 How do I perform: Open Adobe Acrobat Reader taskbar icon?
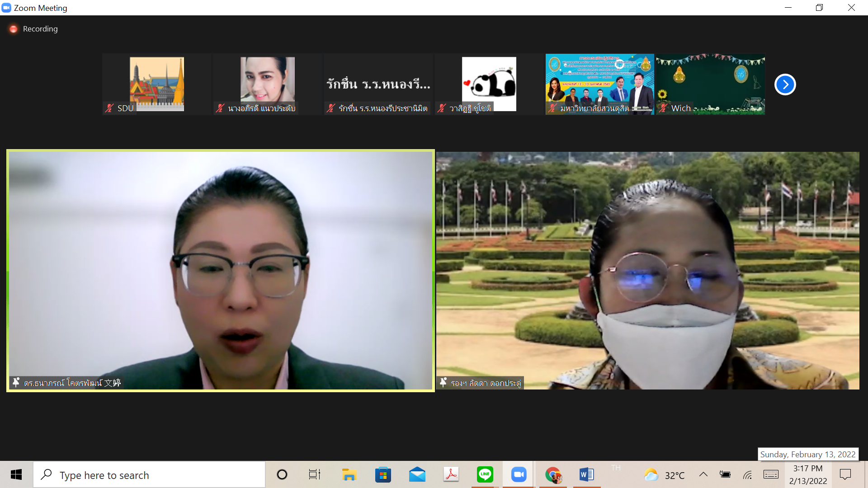coord(451,474)
